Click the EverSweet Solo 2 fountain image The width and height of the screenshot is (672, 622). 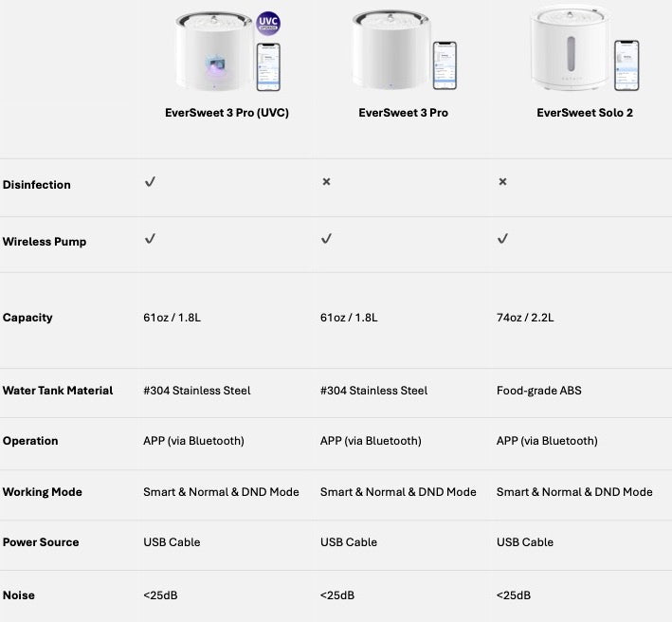[x=569, y=47]
